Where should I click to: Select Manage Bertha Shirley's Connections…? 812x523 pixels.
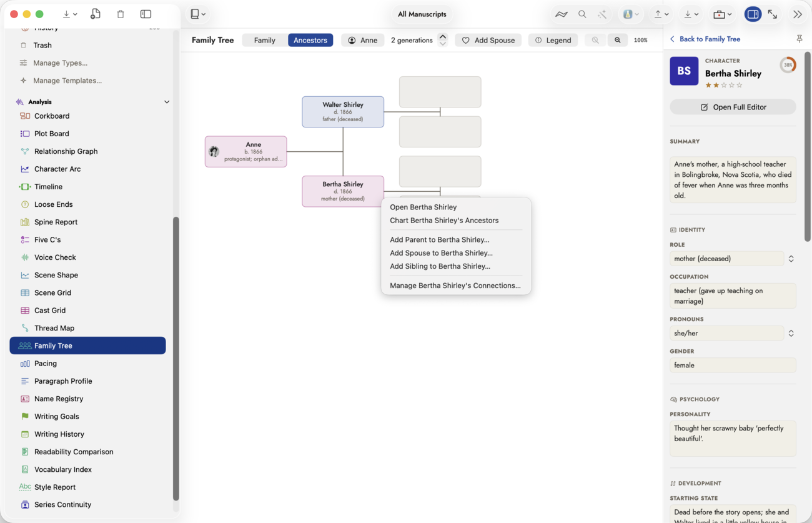[456, 286]
